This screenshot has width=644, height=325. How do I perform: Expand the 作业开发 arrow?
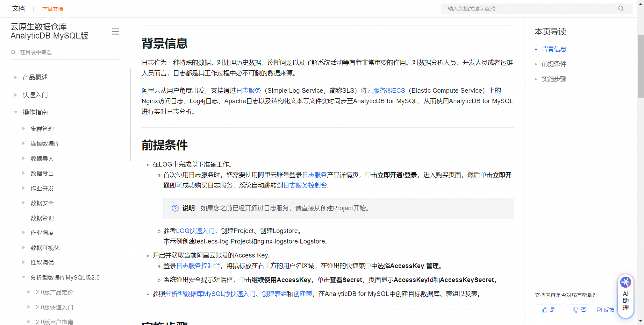coord(23,188)
